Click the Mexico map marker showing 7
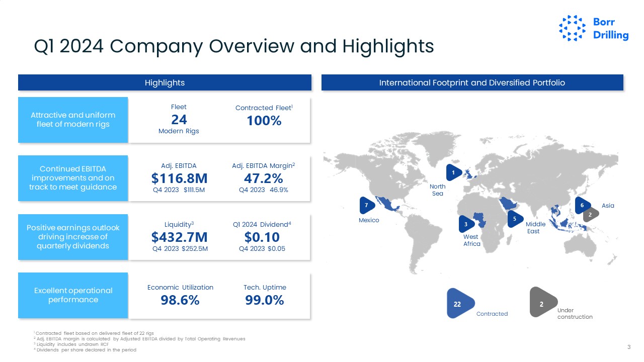Viewport: 644px width, 362px height. [367, 206]
